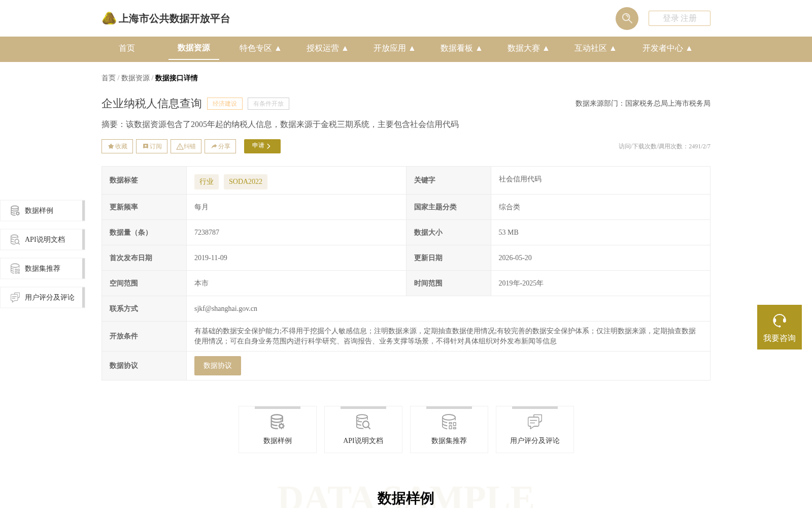The height and width of the screenshot is (508, 812).
Task: Click 数据资源 in the breadcrumb
Action: coord(136,78)
